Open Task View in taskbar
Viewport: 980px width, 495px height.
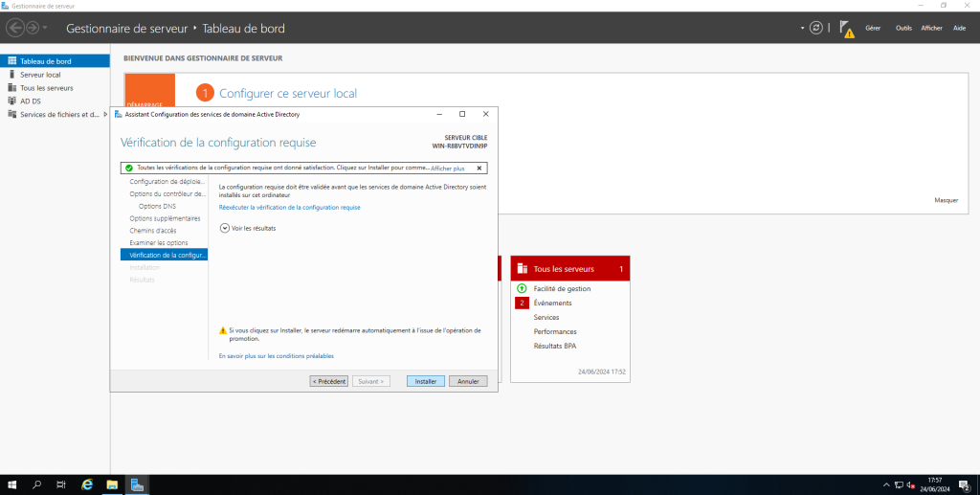click(62, 484)
